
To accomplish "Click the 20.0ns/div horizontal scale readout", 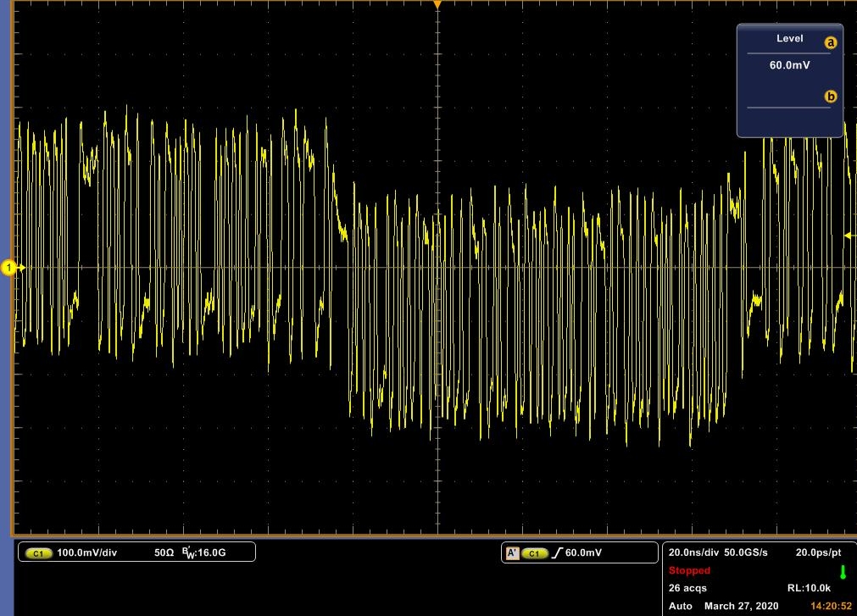I will coord(693,552).
